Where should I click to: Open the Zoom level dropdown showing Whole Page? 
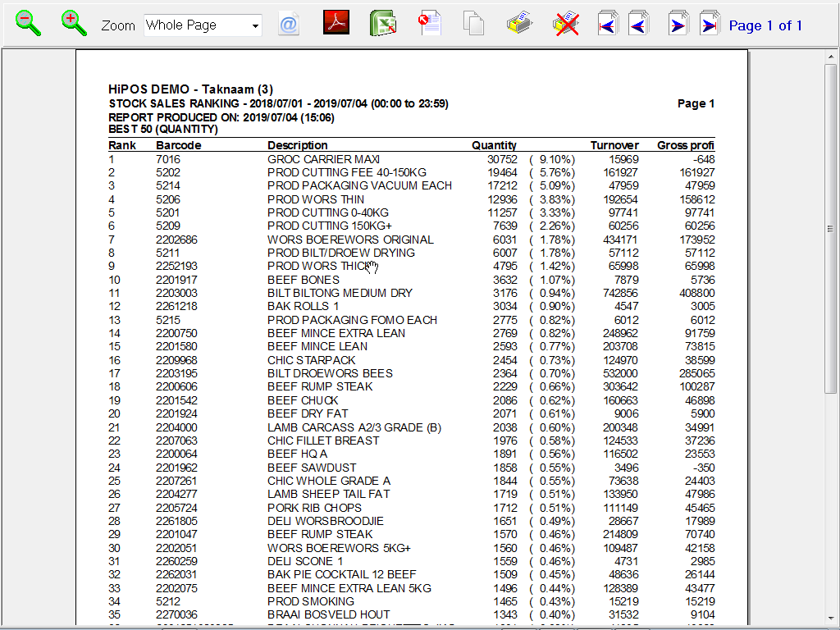pyautogui.click(x=203, y=25)
